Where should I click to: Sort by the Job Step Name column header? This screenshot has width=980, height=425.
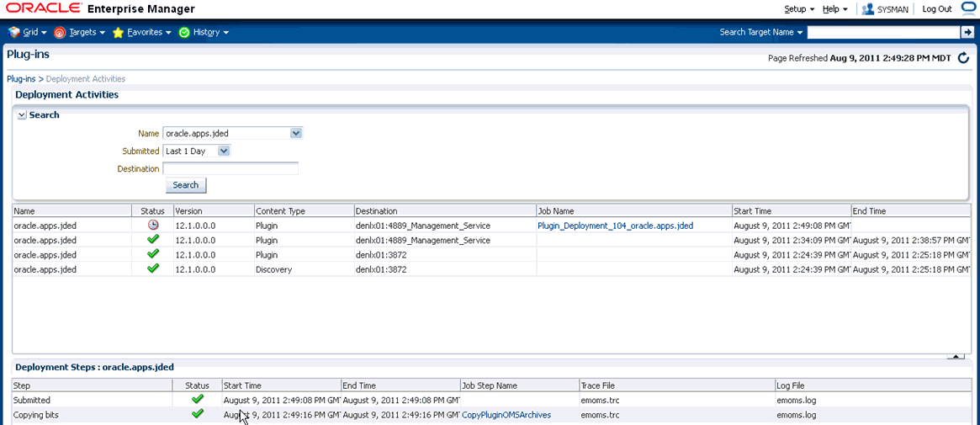(x=519, y=385)
